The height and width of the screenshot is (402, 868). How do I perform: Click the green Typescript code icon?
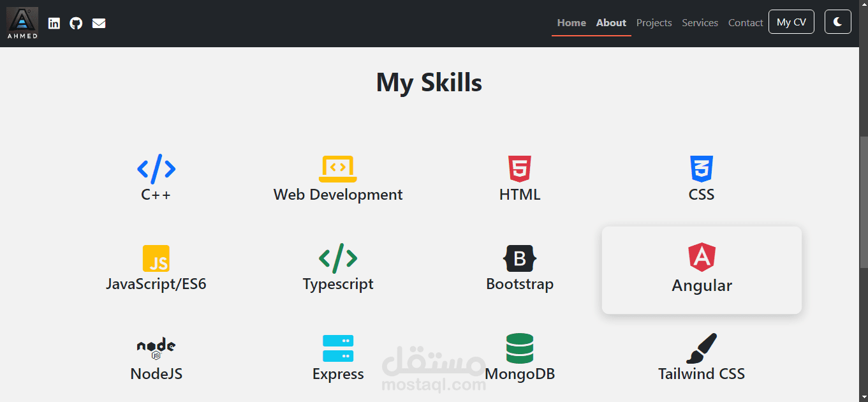[x=338, y=258]
